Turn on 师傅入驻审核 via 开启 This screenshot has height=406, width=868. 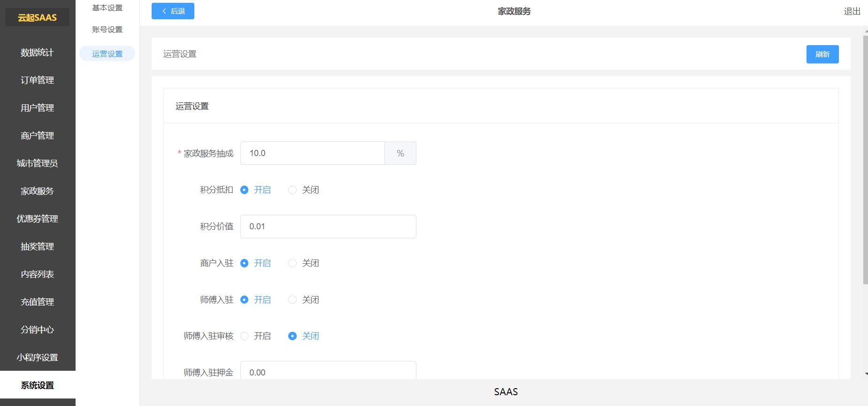pos(256,336)
